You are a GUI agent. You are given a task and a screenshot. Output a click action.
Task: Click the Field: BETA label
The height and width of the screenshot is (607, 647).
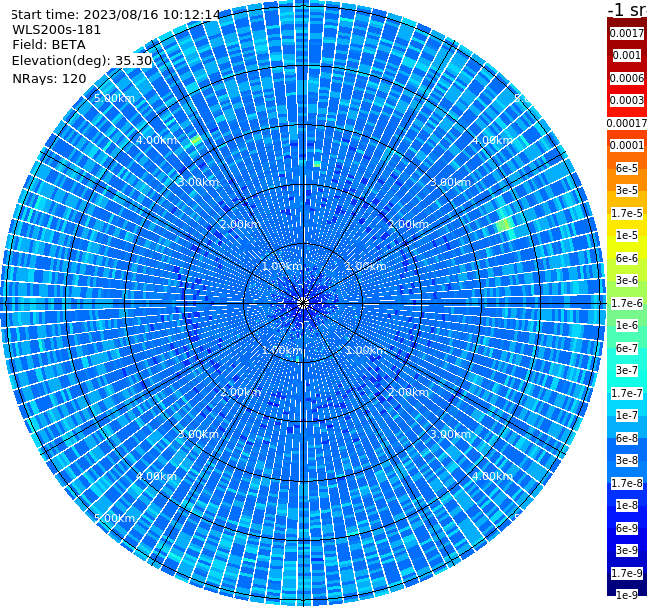coord(49,45)
